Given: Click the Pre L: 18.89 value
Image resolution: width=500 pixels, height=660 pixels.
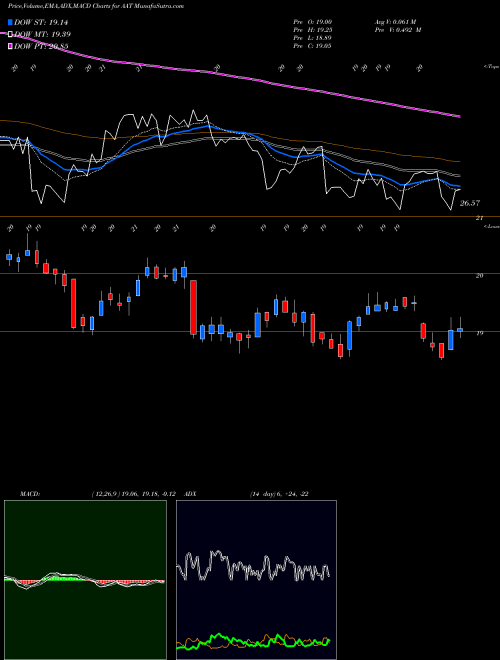Looking at the screenshot, I should 313,37.
